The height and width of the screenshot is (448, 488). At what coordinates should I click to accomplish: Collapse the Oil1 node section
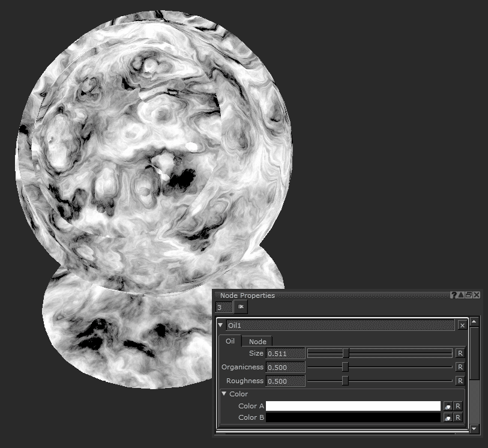pos(220,325)
